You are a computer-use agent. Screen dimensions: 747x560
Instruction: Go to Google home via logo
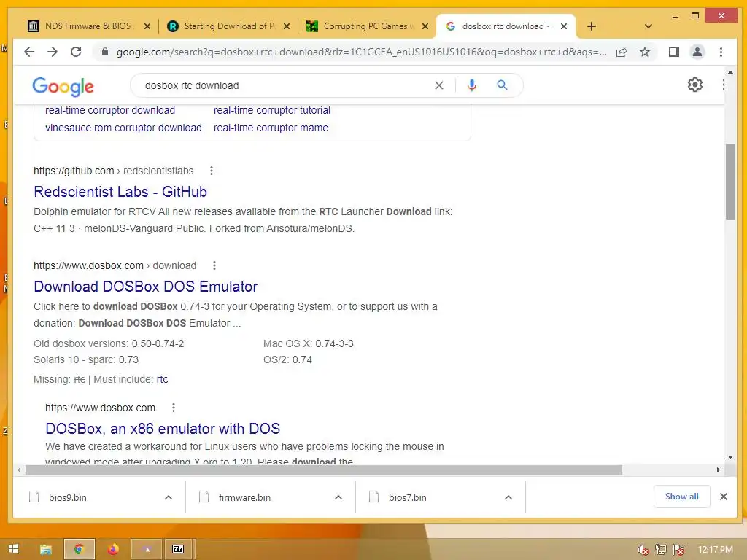point(63,87)
